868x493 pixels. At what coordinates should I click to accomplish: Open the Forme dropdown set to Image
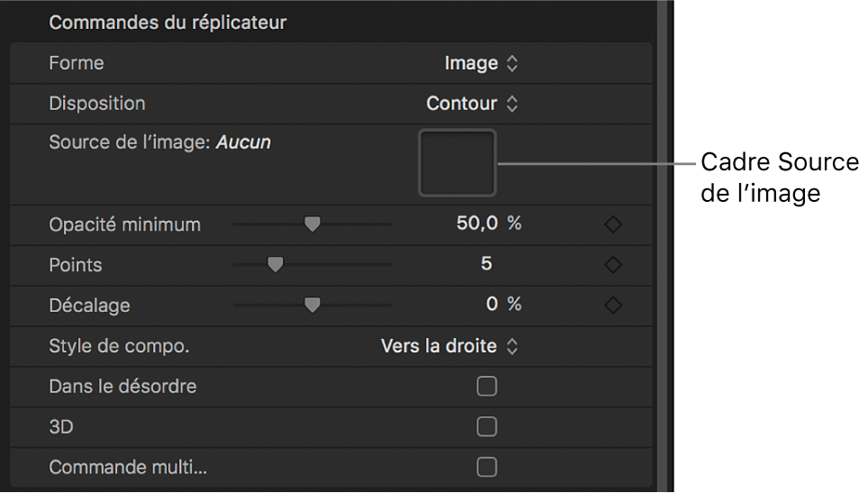pyautogui.click(x=482, y=63)
